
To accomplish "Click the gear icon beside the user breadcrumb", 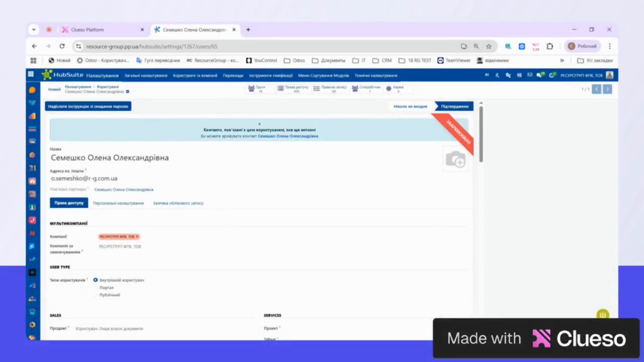I will (128, 92).
